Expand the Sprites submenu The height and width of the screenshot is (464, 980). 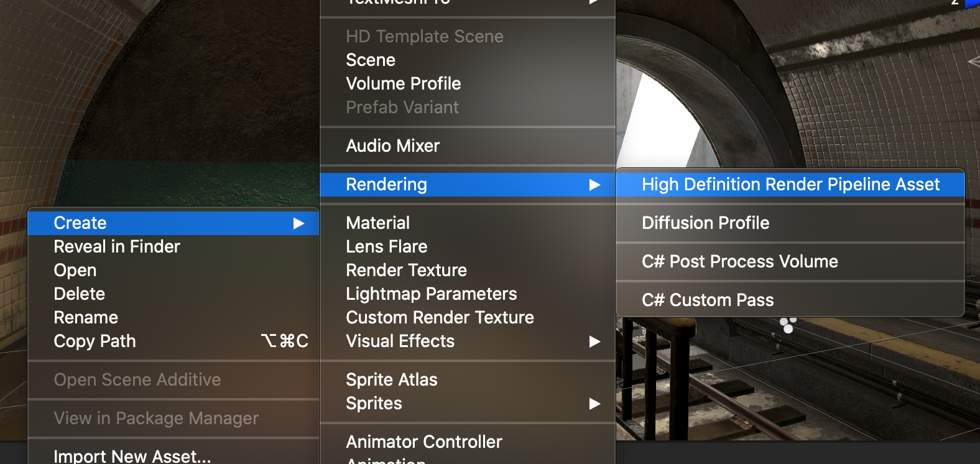[x=594, y=404]
